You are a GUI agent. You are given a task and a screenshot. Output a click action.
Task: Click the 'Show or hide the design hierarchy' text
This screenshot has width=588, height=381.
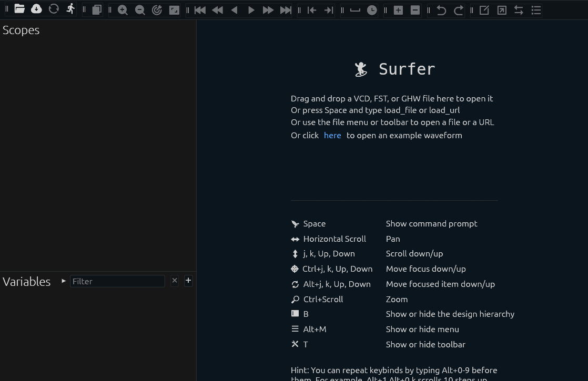tap(450, 314)
